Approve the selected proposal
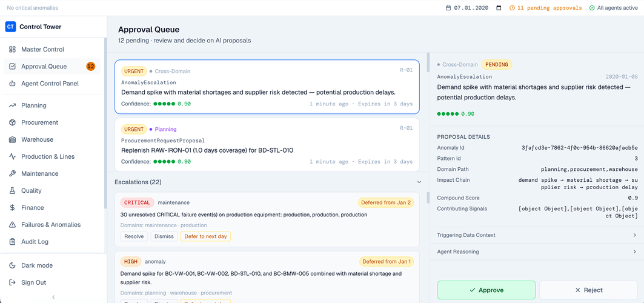The height and width of the screenshot is (303, 644). [486, 290]
